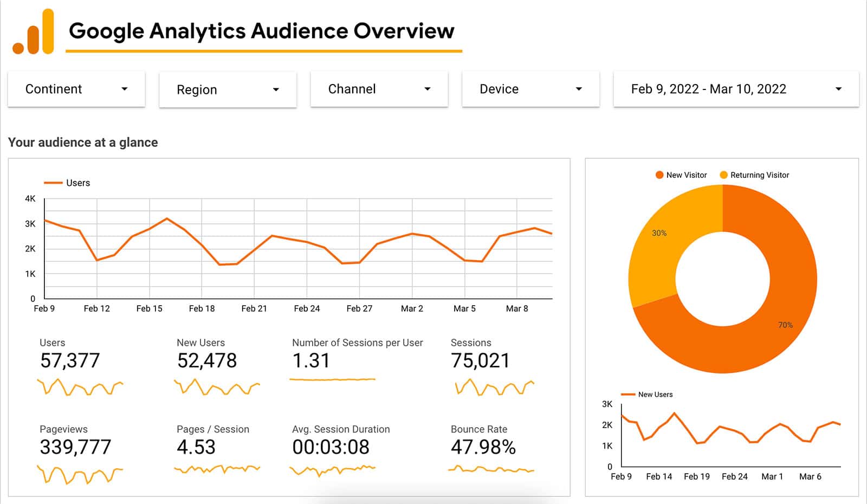This screenshot has height=504, width=867.
Task: Click the Pages / Session value 4.53
Action: point(196,447)
